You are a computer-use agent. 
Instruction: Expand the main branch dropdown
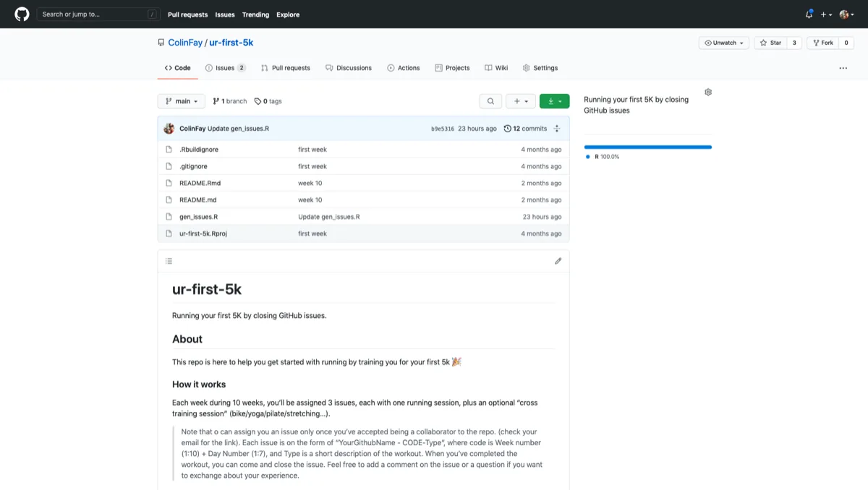181,101
